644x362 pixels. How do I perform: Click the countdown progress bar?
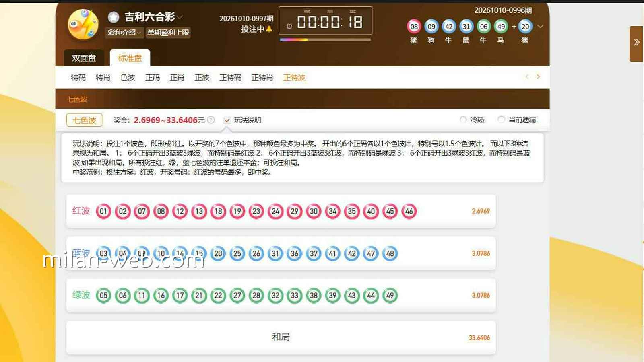click(325, 39)
